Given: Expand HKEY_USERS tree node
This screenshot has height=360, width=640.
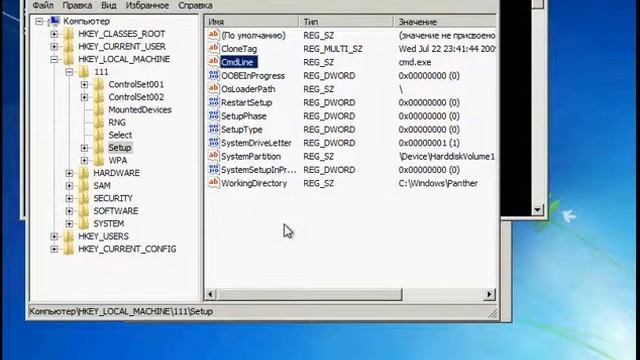Looking at the screenshot, I should [x=54, y=236].
